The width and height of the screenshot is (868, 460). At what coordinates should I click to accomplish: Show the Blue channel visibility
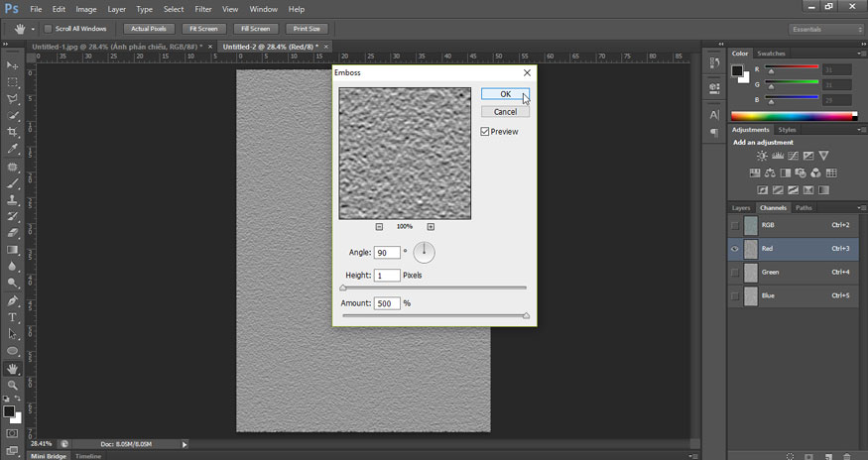(x=735, y=296)
